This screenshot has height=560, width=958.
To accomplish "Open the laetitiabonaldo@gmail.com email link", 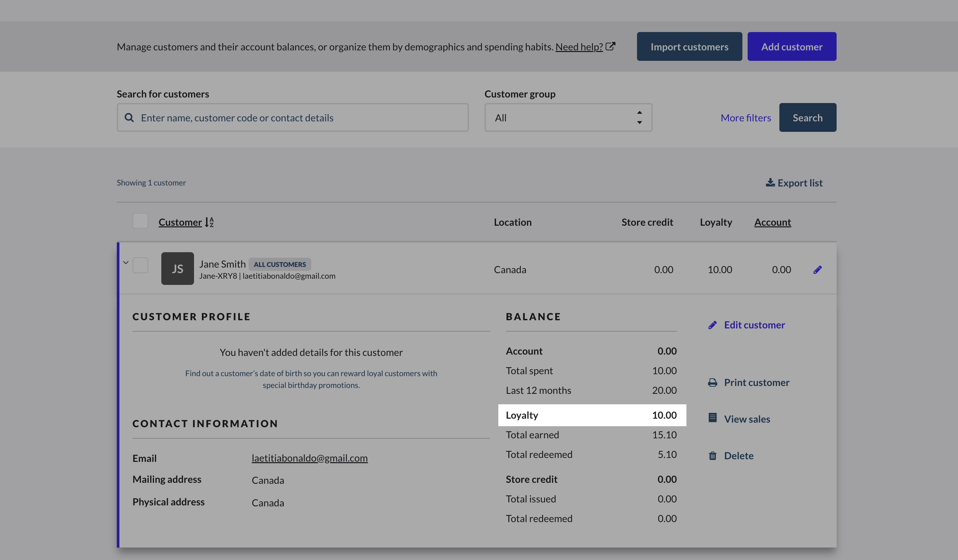I will point(310,458).
